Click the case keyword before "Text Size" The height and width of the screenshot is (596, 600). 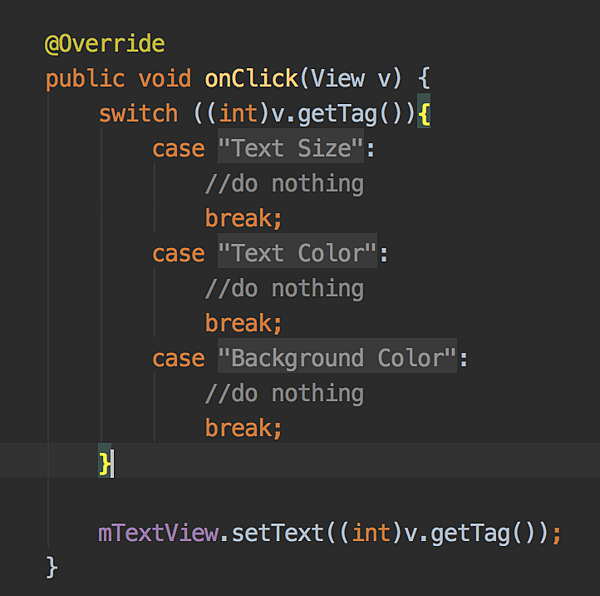tap(178, 149)
